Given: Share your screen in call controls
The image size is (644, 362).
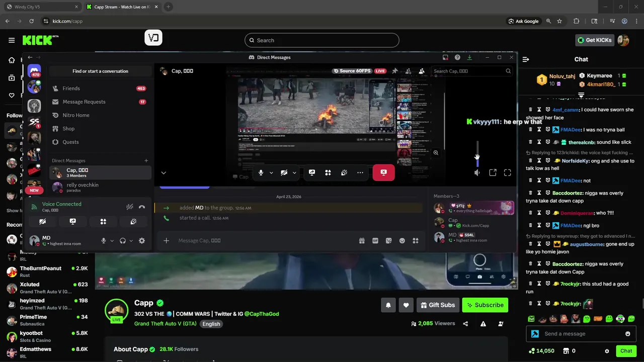Looking at the screenshot, I should pyautogui.click(x=312, y=172).
